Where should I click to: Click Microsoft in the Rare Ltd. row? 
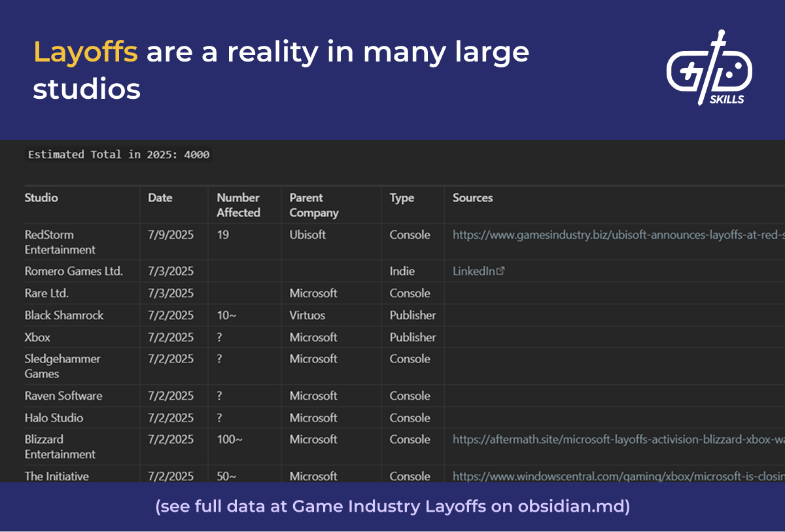(x=313, y=293)
